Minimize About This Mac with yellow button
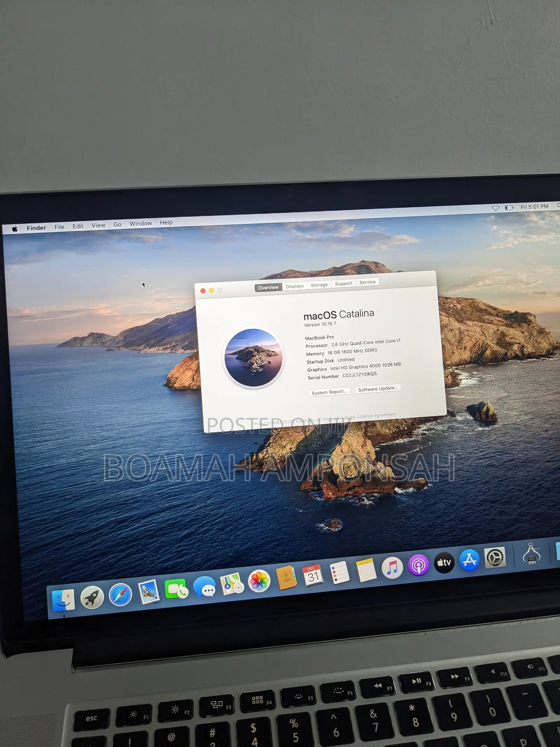The height and width of the screenshot is (747, 560). [x=211, y=291]
